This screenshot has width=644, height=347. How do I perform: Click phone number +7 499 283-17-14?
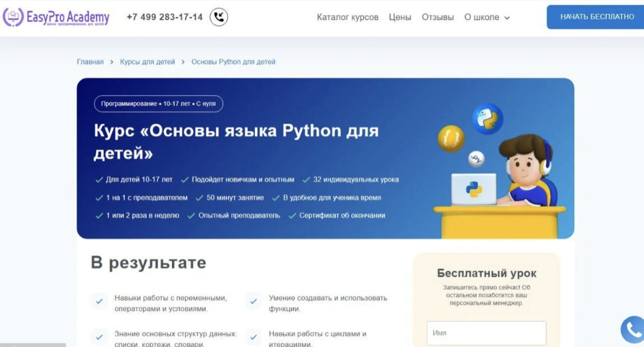click(x=165, y=17)
